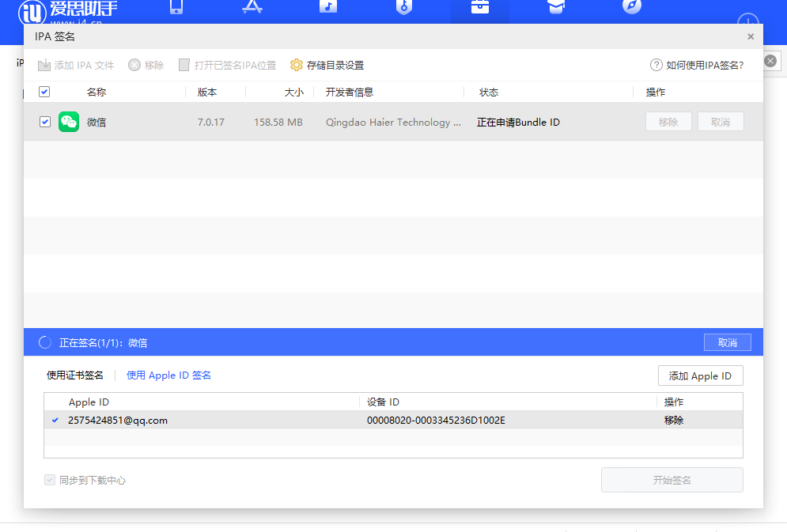Click the 微信 app name in list

pos(96,123)
